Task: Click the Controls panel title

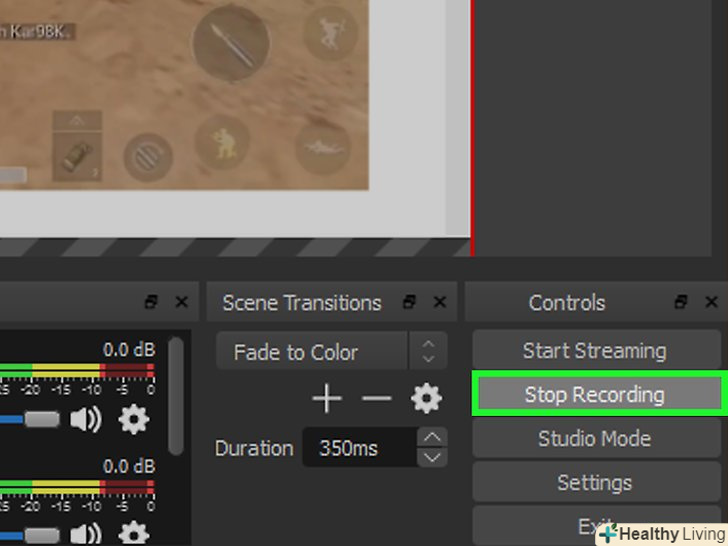Action: 567,303
